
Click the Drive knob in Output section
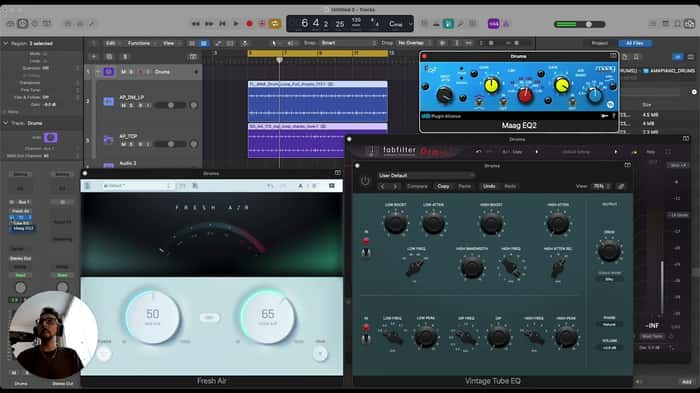609,250
